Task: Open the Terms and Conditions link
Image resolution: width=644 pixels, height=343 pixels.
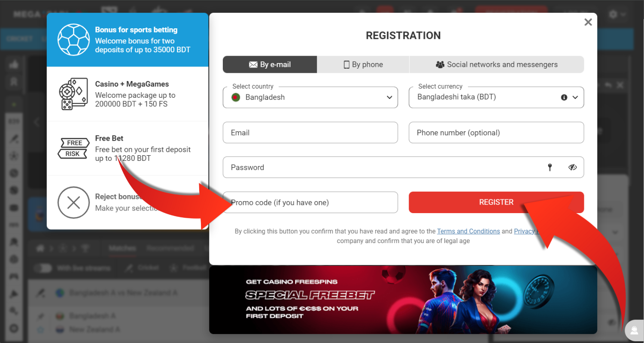Action: click(468, 231)
